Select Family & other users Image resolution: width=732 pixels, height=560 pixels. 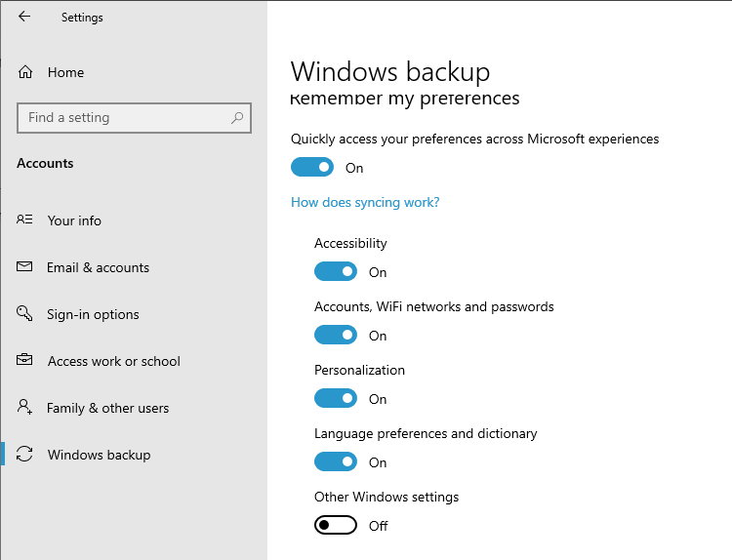(134, 408)
